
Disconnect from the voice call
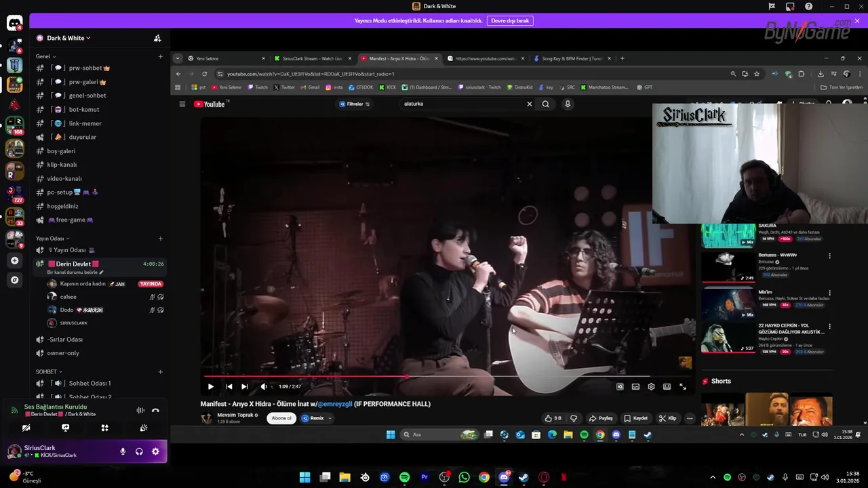click(155, 410)
